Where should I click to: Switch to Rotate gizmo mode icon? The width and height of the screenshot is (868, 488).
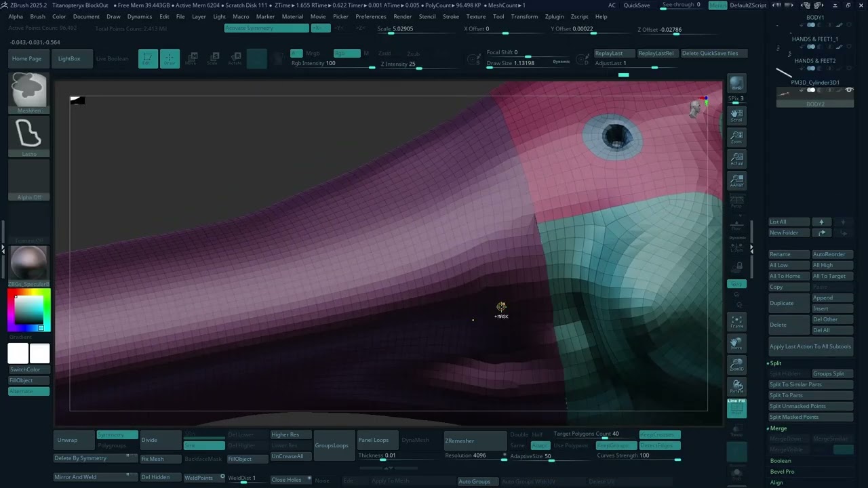(x=235, y=59)
